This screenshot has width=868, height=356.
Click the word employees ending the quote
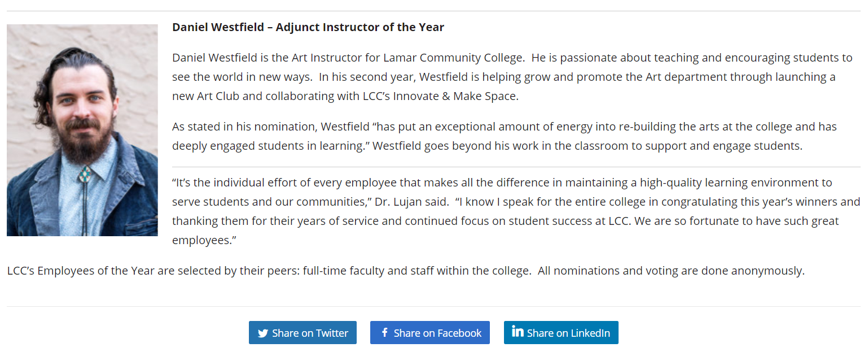pyautogui.click(x=204, y=240)
